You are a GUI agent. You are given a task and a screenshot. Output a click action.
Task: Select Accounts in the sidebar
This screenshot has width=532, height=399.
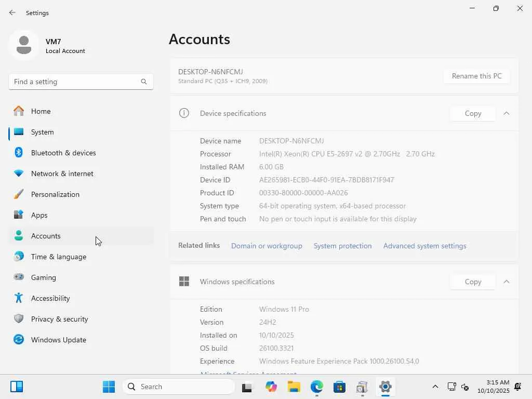(81, 236)
